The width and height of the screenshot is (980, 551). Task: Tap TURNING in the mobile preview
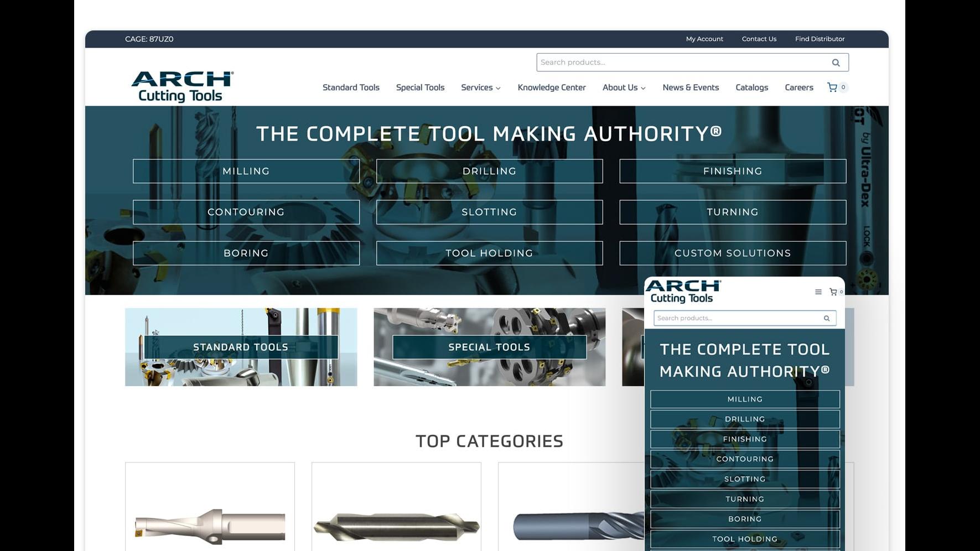pos(745,499)
